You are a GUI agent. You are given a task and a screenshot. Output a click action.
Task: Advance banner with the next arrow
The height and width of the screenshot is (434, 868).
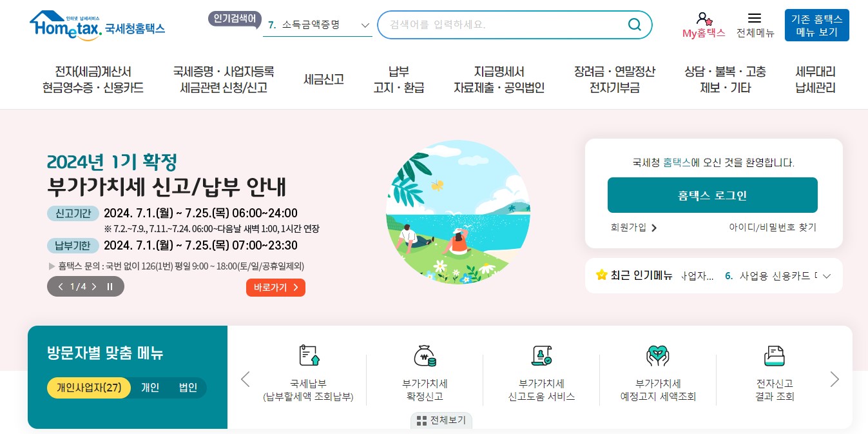click(94, 286)
